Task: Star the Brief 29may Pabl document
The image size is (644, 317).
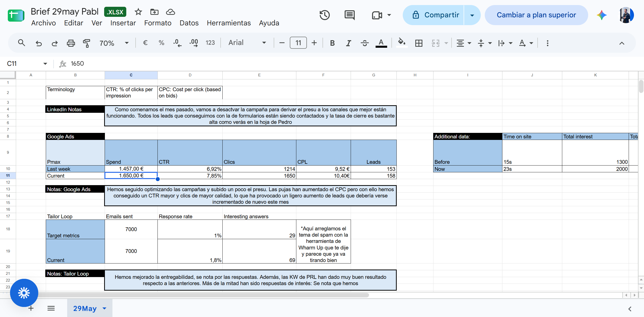Action: click(138, 12)
